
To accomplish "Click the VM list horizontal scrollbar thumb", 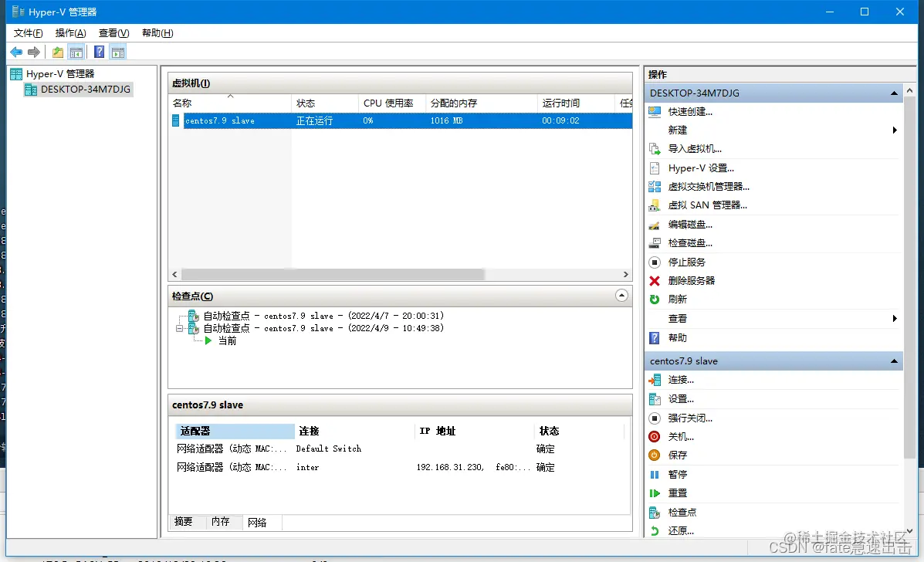I will 333,275.
